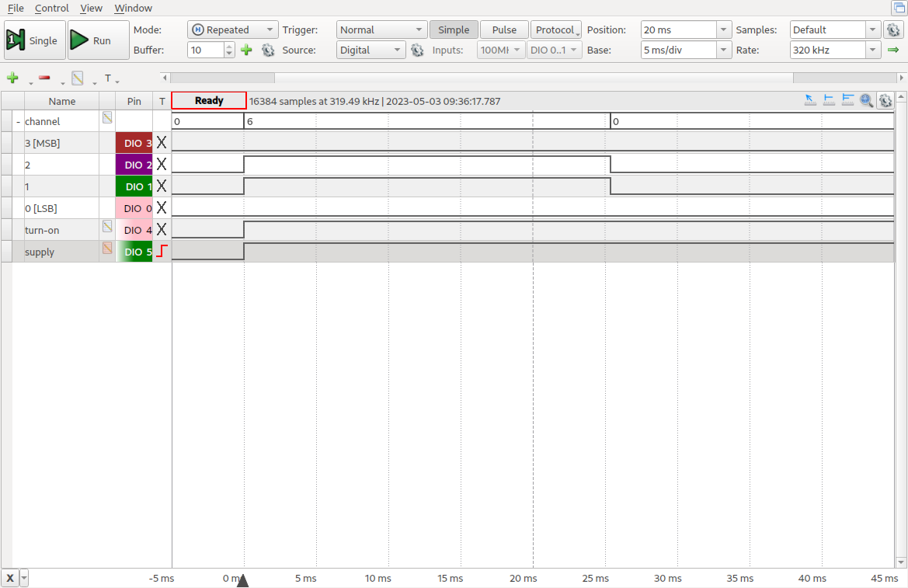The image size is (908, 588).
Task: Open the Window menu
Action: [133, 8]
